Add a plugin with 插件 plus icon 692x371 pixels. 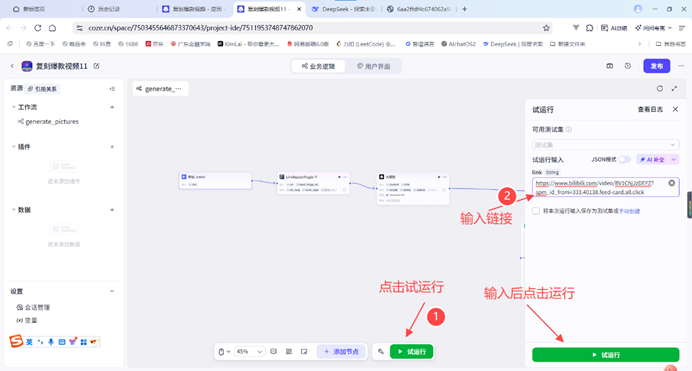[x=112, y=147]
